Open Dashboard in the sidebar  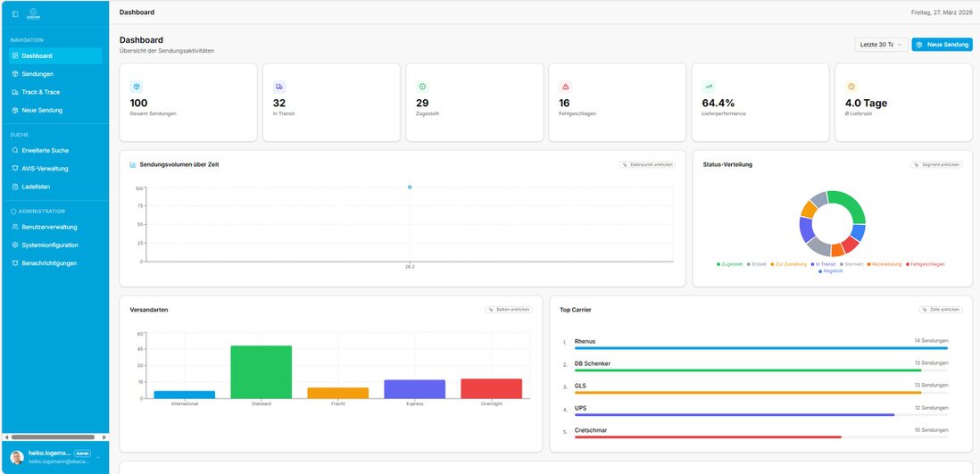click(55, 55)
